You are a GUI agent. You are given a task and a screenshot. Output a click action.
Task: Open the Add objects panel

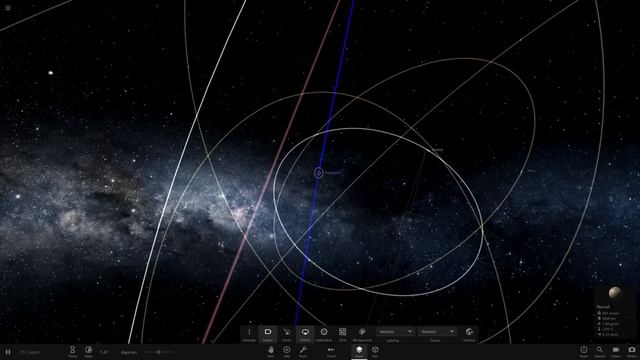point(287,351)
